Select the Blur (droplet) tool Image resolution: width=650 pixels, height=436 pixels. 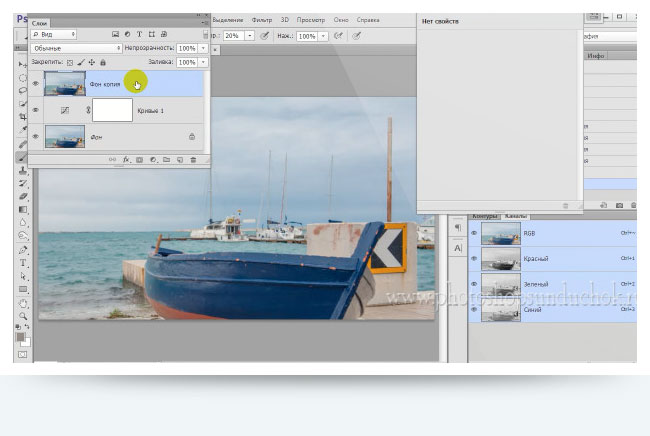pyautogui.click(x=23, y=223)
